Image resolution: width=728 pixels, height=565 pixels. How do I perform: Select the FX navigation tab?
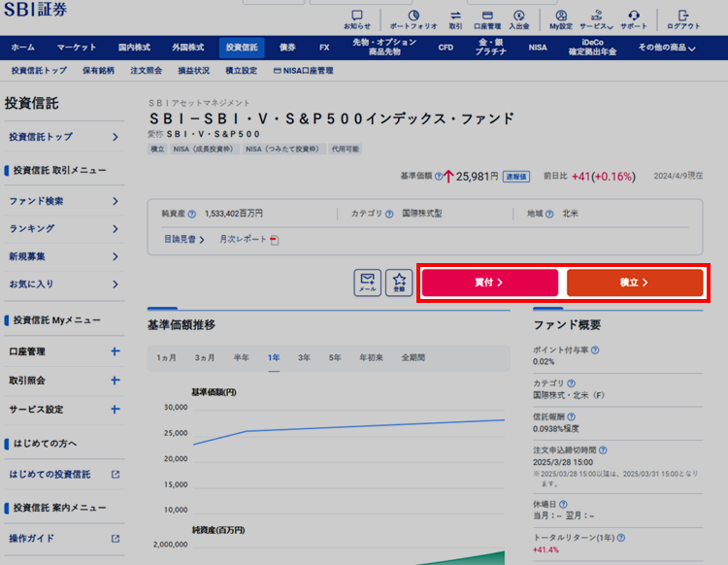[x=324, y=48]
